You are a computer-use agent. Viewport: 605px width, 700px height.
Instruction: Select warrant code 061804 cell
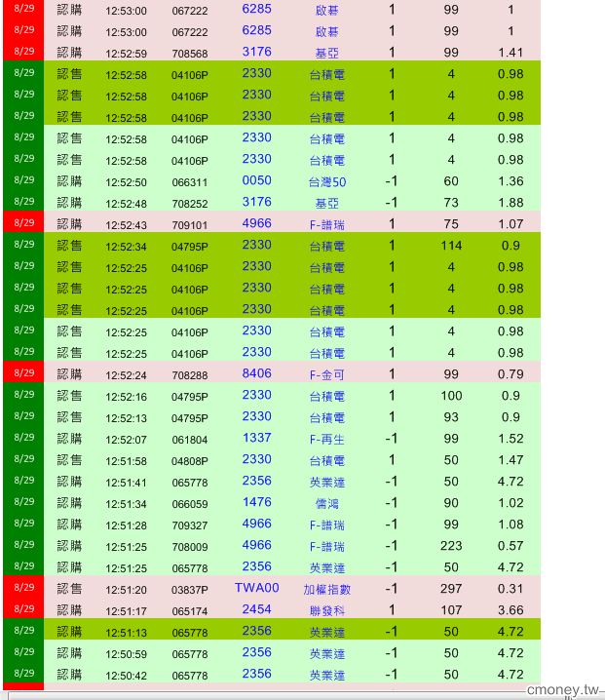(190, 440)
